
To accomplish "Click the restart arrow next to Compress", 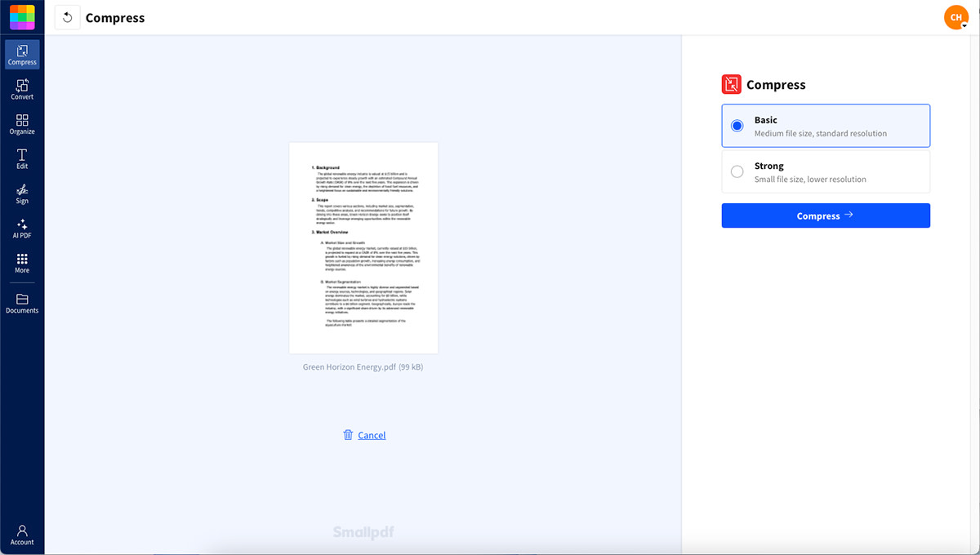I will click(x=67, y=16).
